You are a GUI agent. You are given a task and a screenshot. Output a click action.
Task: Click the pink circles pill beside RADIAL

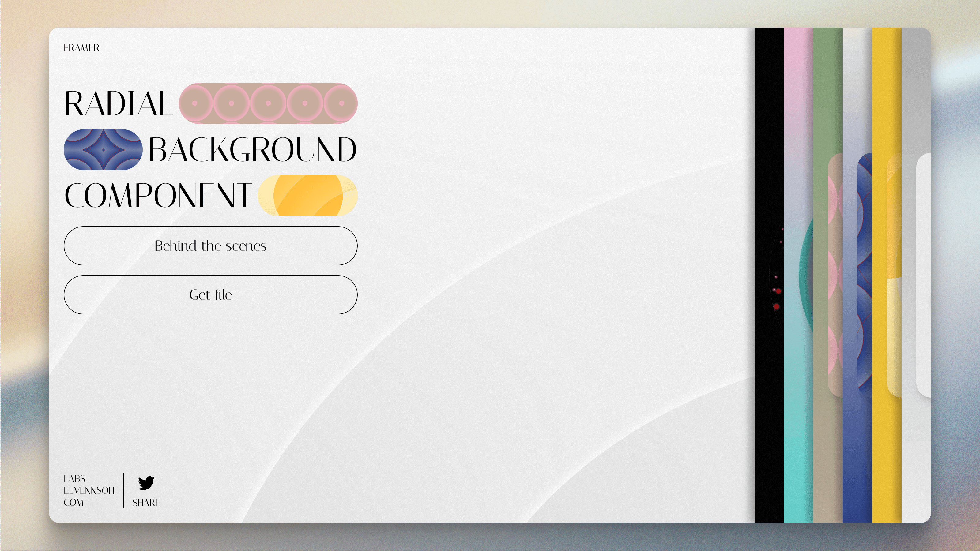[268, 103]
